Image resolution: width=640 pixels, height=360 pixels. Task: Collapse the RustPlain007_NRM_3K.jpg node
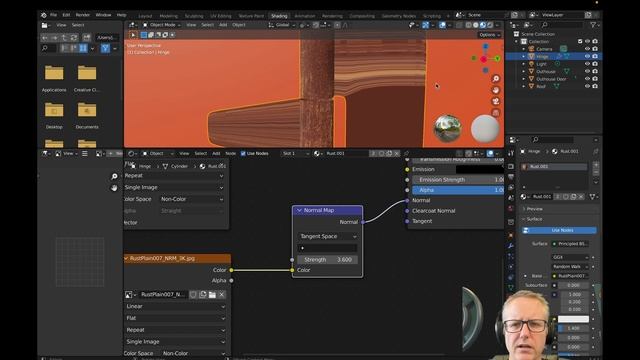(126, 258)
